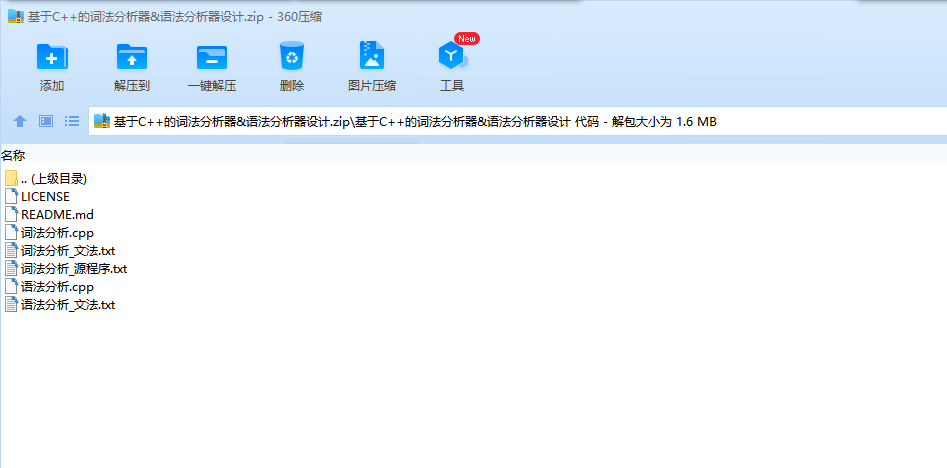Click the 添加 label under the add icon

click(x=52, y=86)
